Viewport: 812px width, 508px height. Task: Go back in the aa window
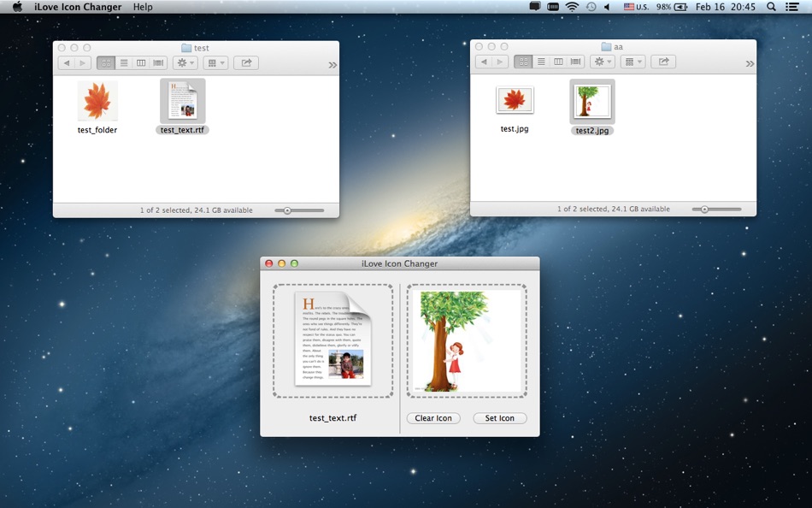coord(484,62)
